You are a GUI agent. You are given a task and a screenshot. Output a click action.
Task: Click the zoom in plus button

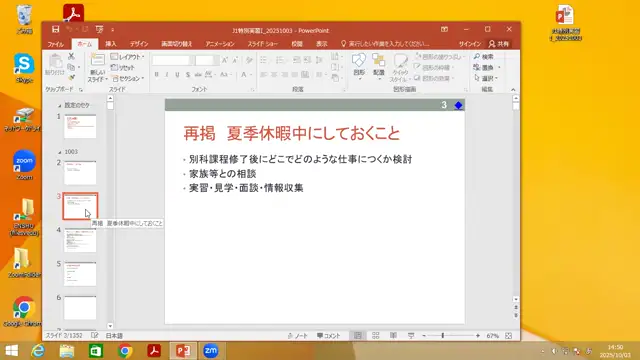point(478,336)
